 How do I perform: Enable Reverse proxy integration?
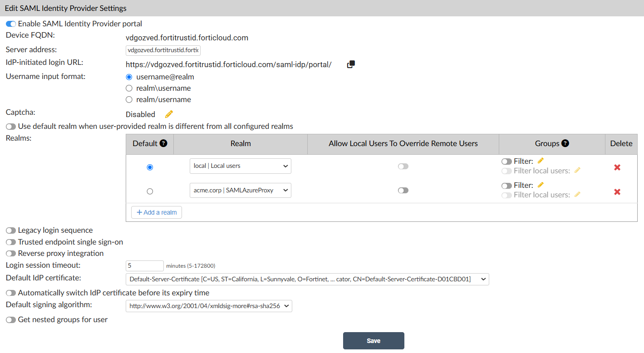10,254
